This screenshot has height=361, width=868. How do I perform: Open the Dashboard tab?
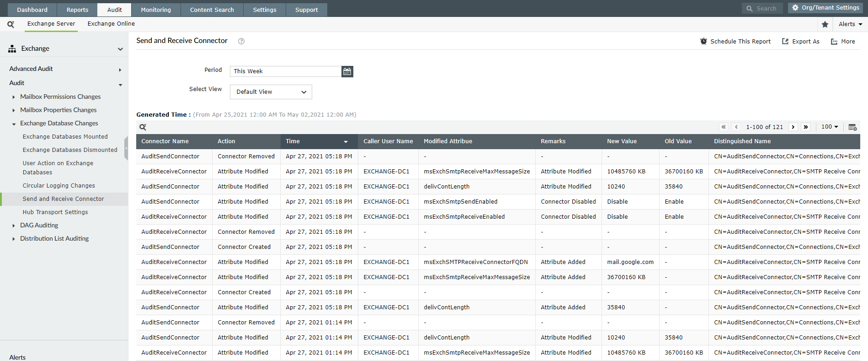point(32,10)
